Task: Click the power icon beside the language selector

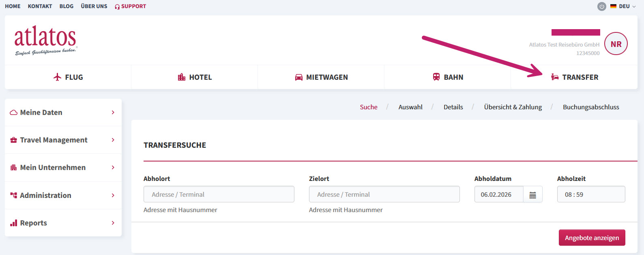Action: (x=602, y=6)
